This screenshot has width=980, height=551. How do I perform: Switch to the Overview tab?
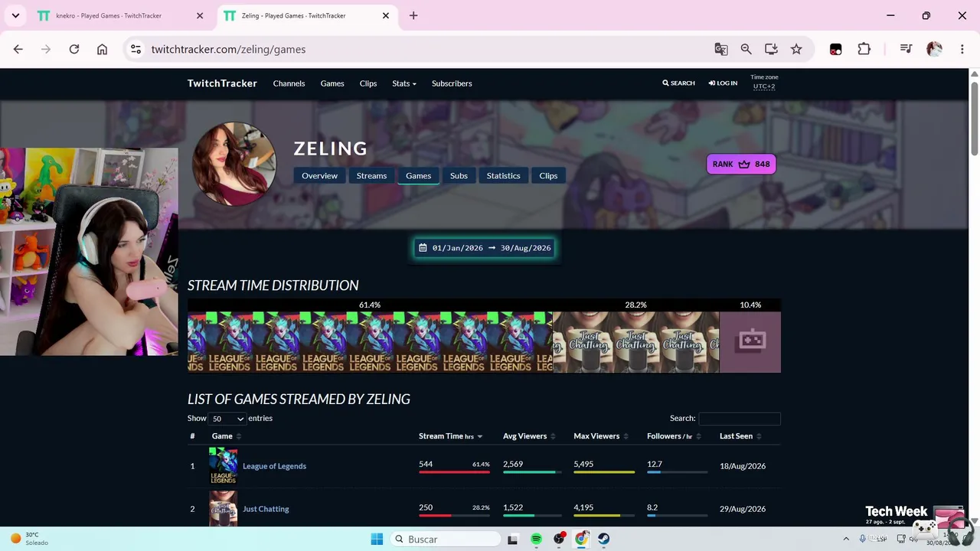tap(319, 176)
